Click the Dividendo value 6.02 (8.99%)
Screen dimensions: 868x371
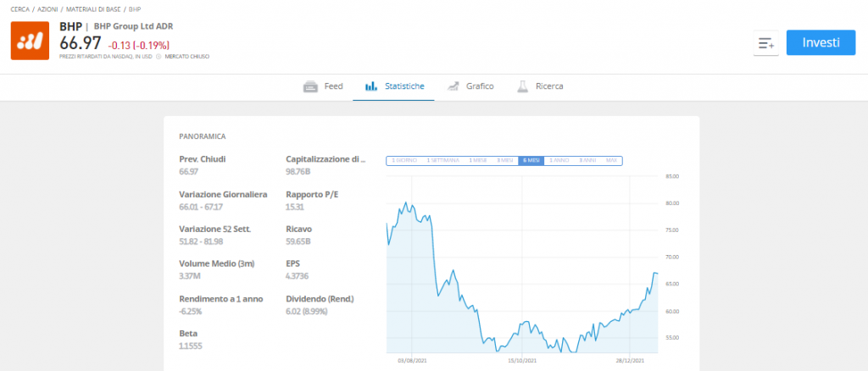[307, 312]
